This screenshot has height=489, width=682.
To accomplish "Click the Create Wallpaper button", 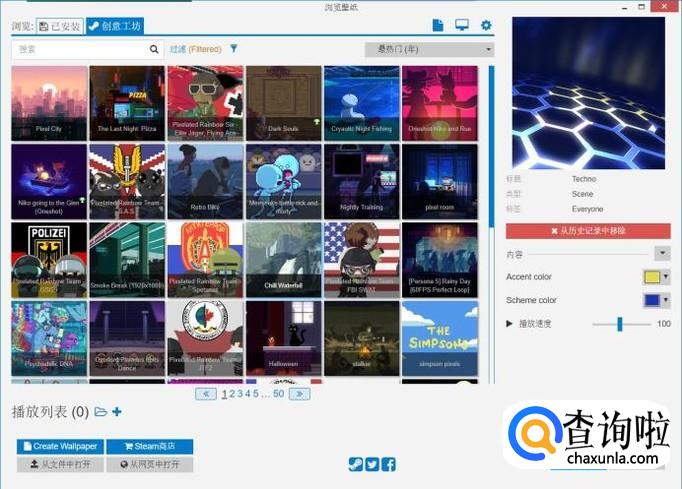I will pyautogui.click(x=60, y=446).
